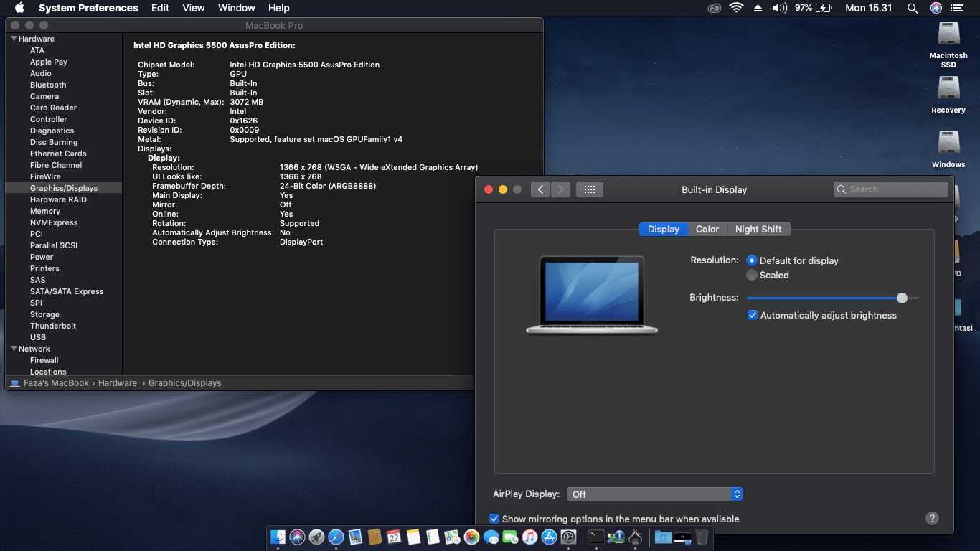Viewport: 980px width, 551px height.
Task: Select Bluetooth in the Hardware sidebar
Action: [47, 84]
